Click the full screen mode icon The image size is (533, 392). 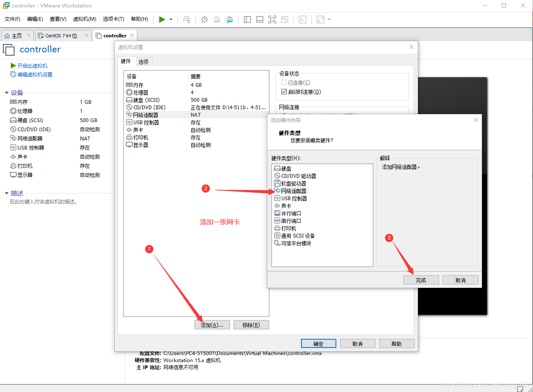click(272, 20)
